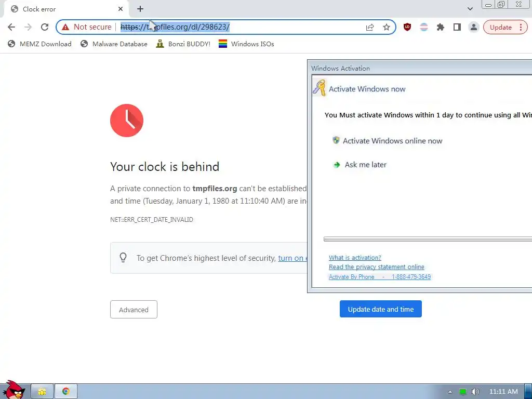This screenshot has width=532, height=399.
Task: Expand the tab search dropdown
Action: tap(470, 9)
